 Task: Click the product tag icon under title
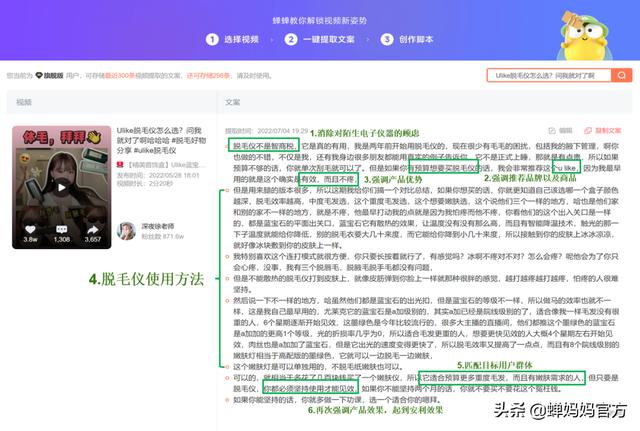(x=122, y=165)
